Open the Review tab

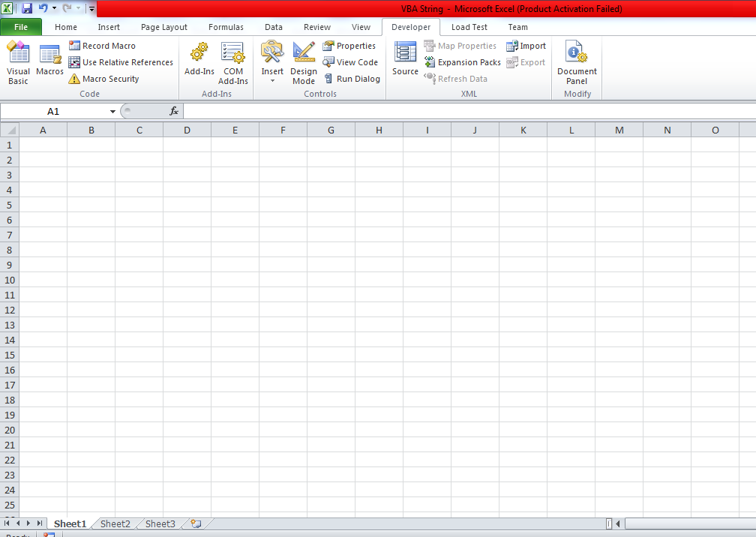click(316, 27)
